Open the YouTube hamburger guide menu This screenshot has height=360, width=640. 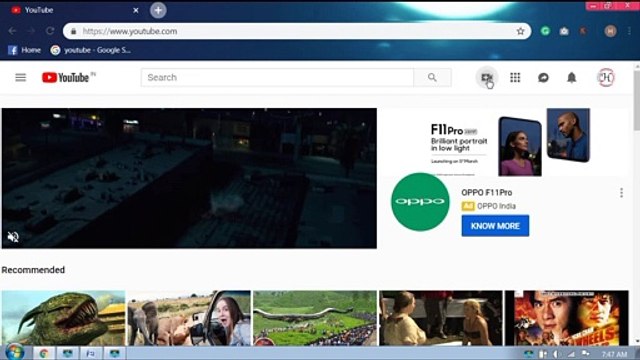[x=20, y=78]
